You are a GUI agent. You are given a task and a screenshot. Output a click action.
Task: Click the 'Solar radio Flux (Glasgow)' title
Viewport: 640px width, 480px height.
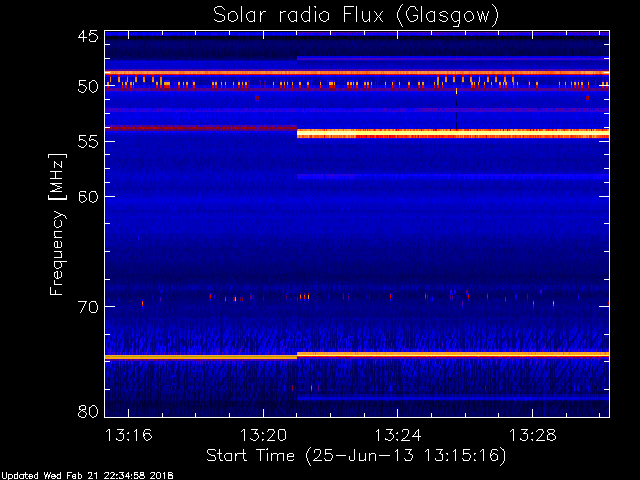tap(356, 16)
